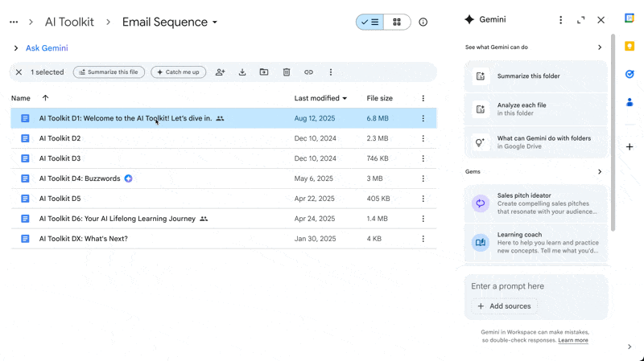Screen dimensions: 644x361
Task: Click shared people icon on D1 row
Action: pyautogui.click(x=220, y=118)
